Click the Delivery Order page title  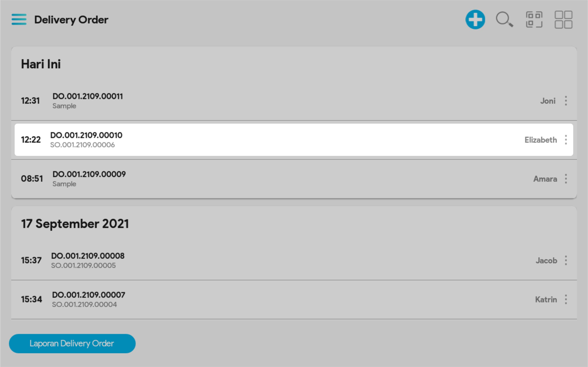(x=71, y=20)
